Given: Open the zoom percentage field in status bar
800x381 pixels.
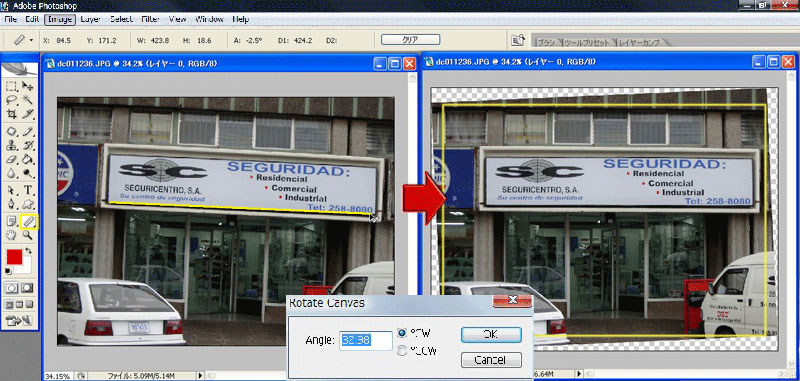Looking at the screenshot, I should [x=58, y=376].
